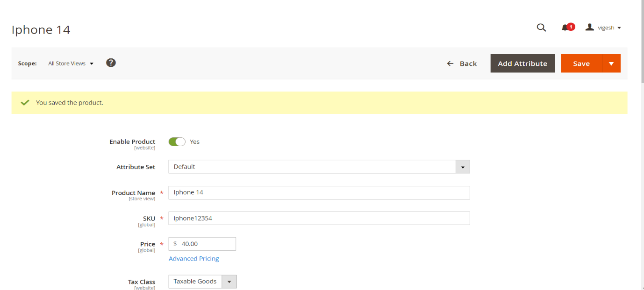
Task: Open the notifications bell icon
Action: tap(567, 28)
